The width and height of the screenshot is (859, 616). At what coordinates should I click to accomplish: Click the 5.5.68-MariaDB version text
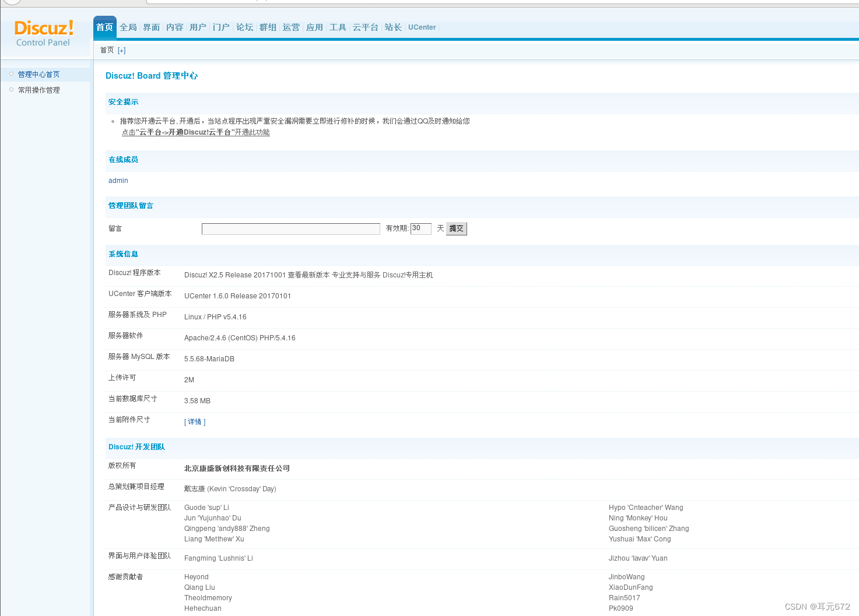click(x=209, y=359)
